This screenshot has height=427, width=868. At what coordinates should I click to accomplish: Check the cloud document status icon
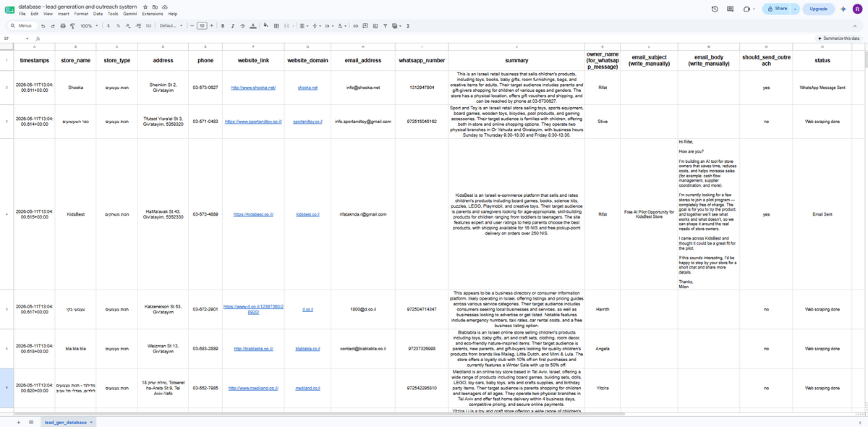164,6
